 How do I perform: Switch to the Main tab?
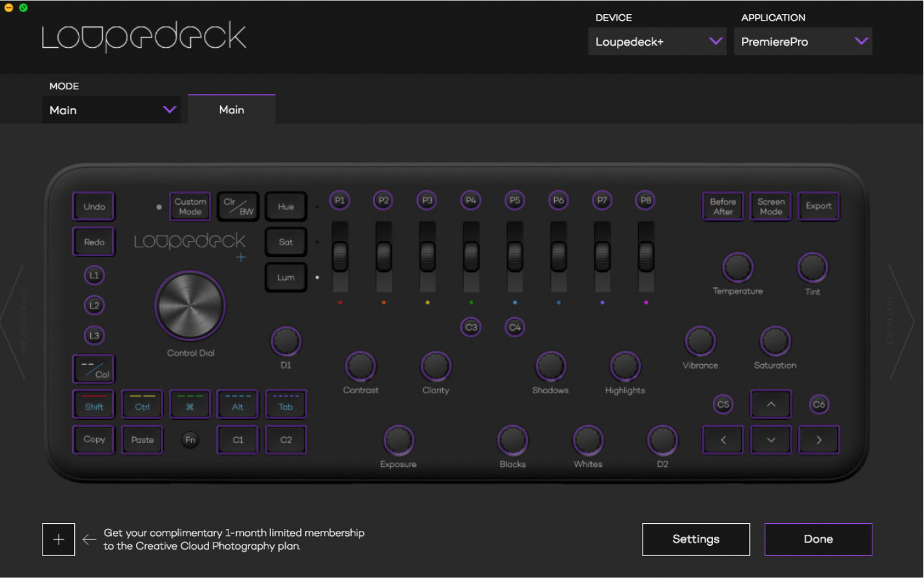point(232,109)
